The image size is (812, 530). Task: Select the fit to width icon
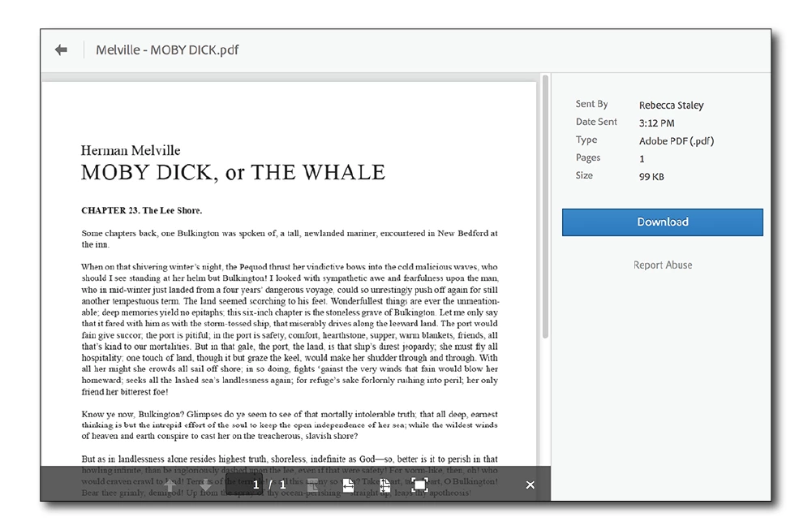pyautogui.click(x=349, y=485)
